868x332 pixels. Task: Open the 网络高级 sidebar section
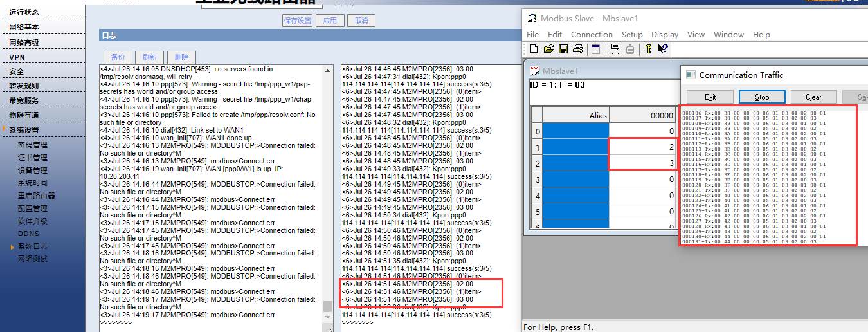(24, 42)
